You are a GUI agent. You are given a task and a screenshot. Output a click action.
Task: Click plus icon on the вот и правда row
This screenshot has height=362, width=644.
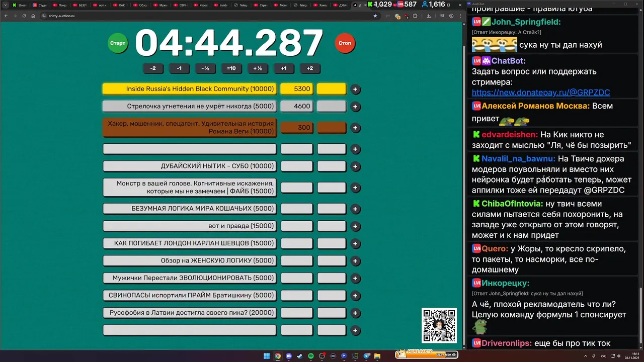pyautogui.click(x=355, y=226)
